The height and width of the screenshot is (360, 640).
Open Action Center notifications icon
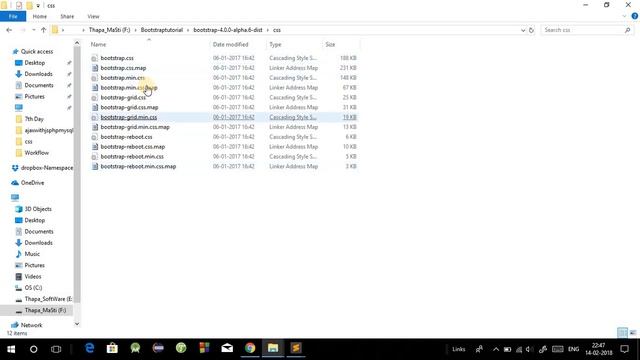click(x=624, y=349)
